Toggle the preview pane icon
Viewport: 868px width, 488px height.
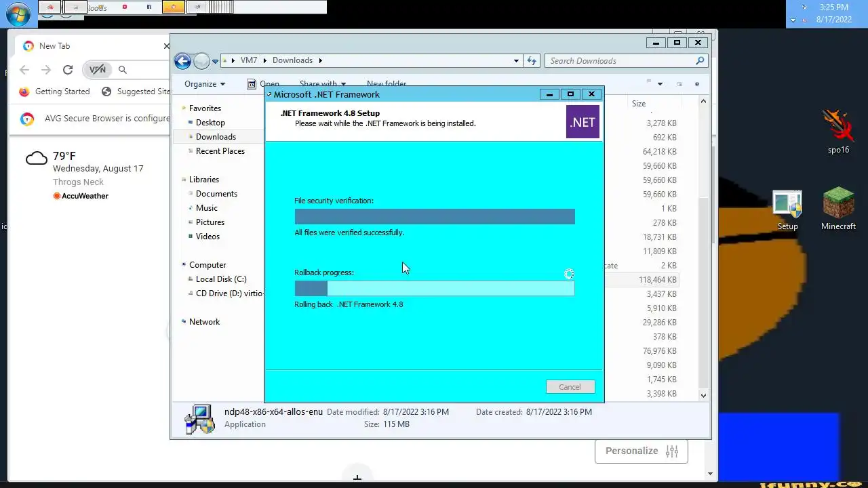point(679,84)
